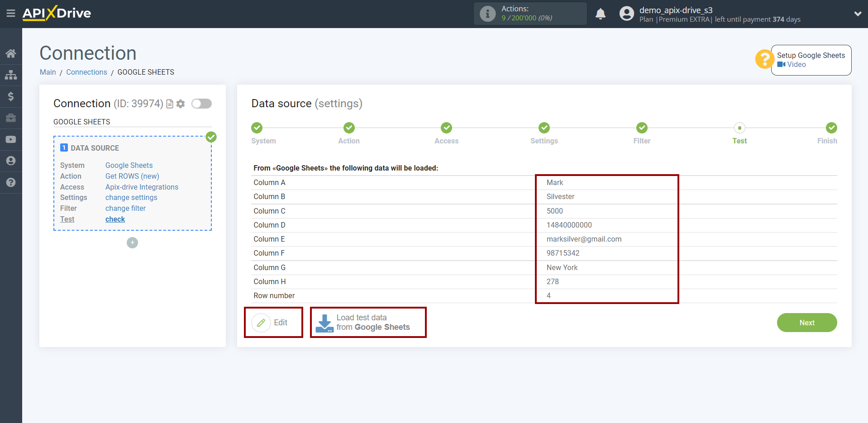Image resolution: width=868 pixels, height=423 pixels.
Task: Click the add block plus icon
Action: click(x=132, y=243)
